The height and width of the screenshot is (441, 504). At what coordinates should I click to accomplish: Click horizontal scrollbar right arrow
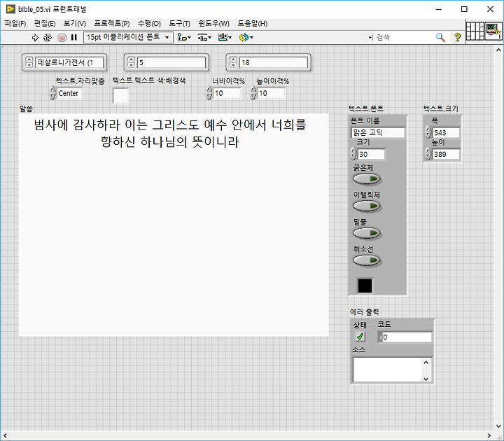489,435
